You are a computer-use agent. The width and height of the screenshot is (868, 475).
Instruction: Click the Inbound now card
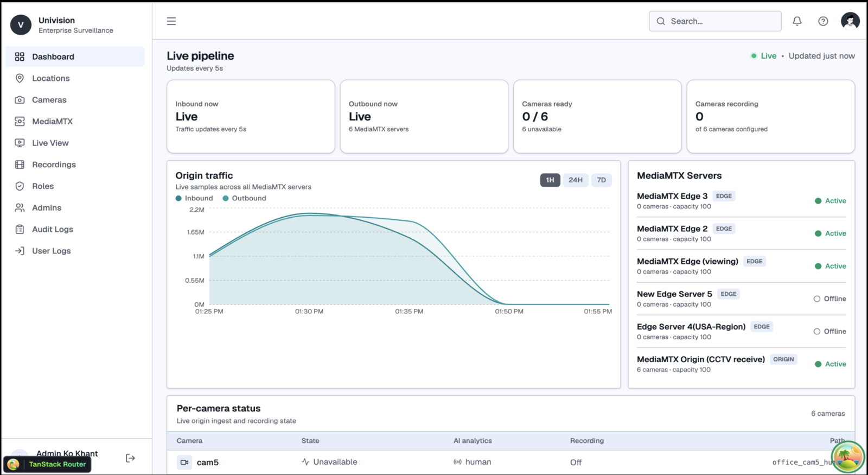pyautogui.click(x=251, y=117)
